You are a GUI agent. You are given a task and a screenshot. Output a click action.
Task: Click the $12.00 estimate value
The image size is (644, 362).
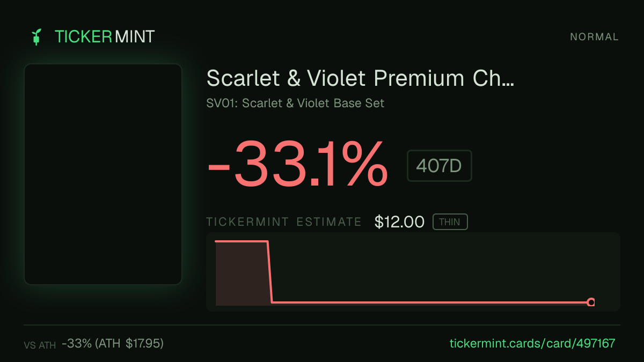point(400,222)
